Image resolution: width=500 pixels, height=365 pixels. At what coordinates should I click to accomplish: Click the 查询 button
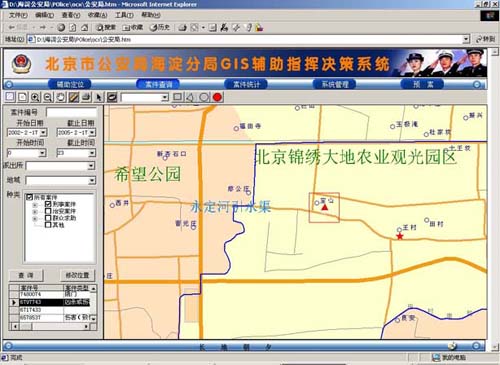[x=26, y=275]
